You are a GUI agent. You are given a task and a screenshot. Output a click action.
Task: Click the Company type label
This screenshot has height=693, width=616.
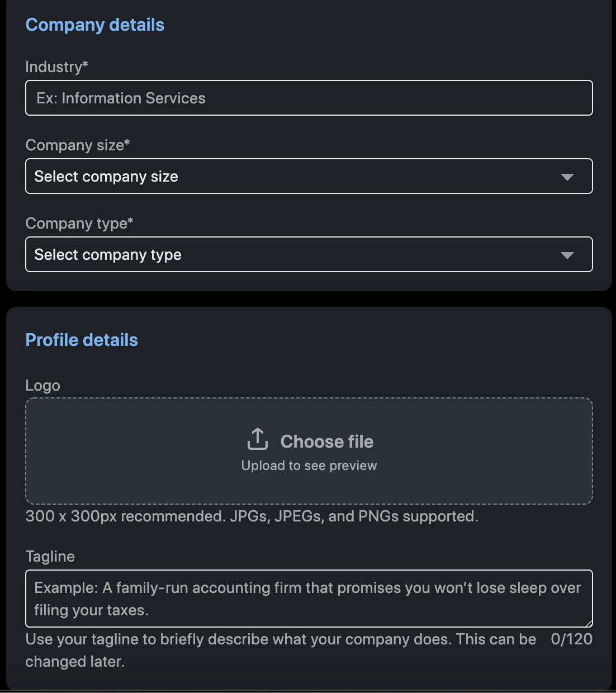tap(79, 224)
